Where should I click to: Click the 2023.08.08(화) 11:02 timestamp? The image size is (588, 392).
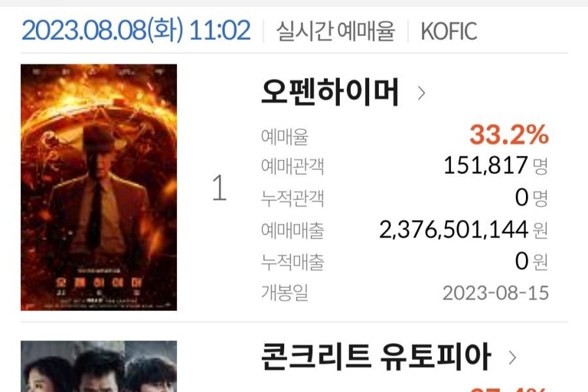click(136, 31)
